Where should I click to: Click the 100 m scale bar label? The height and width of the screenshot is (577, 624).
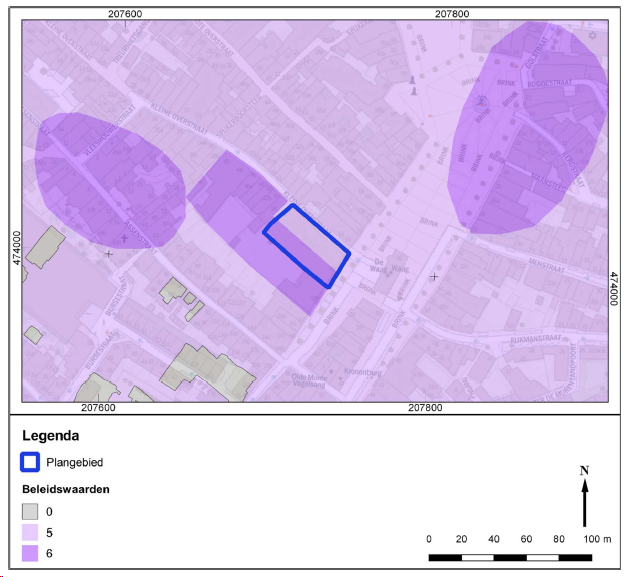[597, 539]
